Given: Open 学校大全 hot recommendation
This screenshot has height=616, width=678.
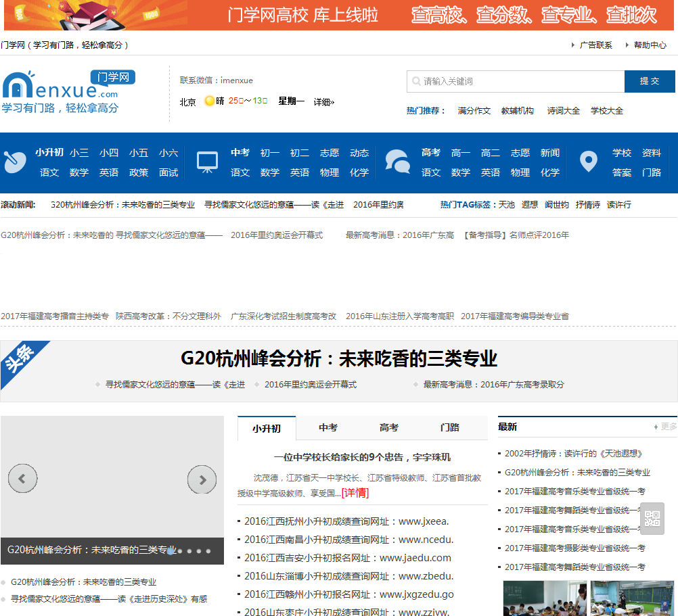Looking at the screenshot, I should tap(607, 111).
